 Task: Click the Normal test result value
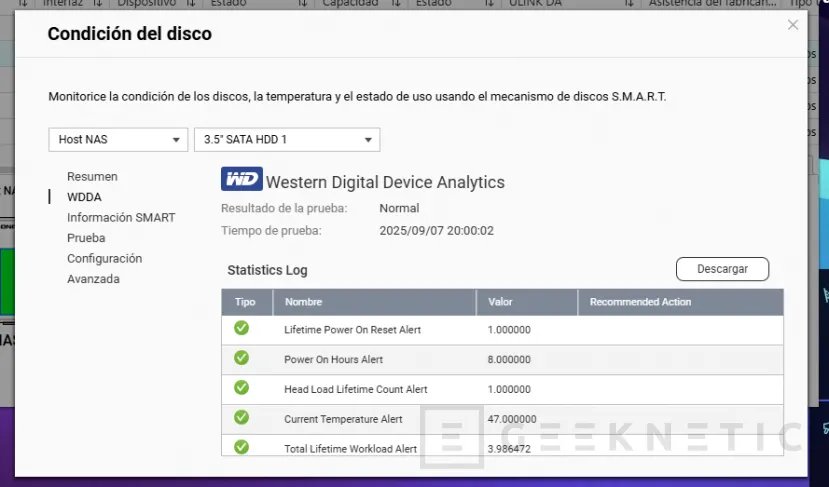pos(399,208)
